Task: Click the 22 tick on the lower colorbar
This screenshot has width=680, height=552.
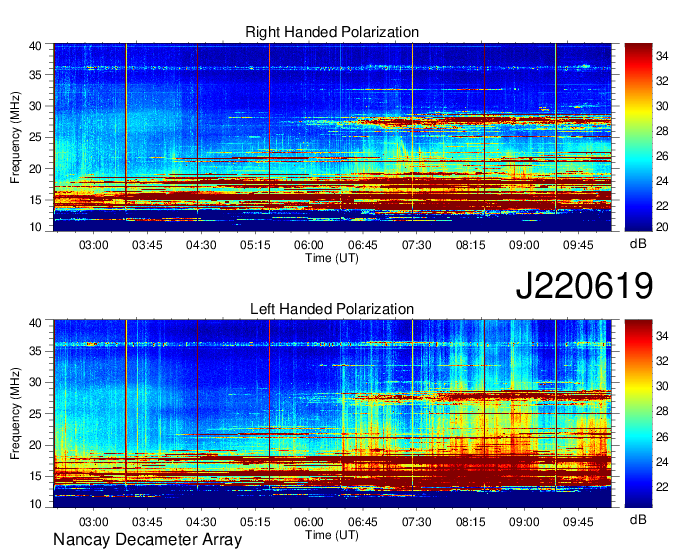Action: (x=663, y=487)
